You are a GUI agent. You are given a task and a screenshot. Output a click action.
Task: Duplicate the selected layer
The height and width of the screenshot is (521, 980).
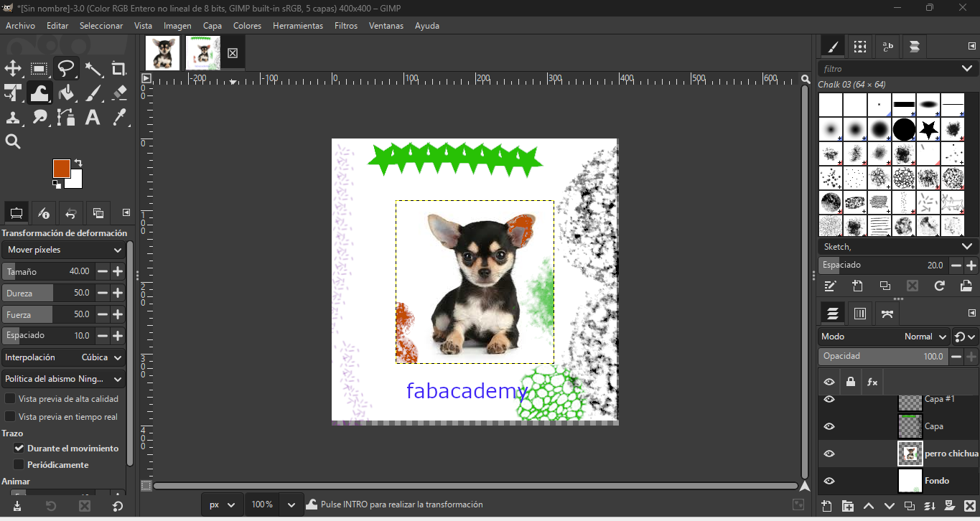pos(910,506)
